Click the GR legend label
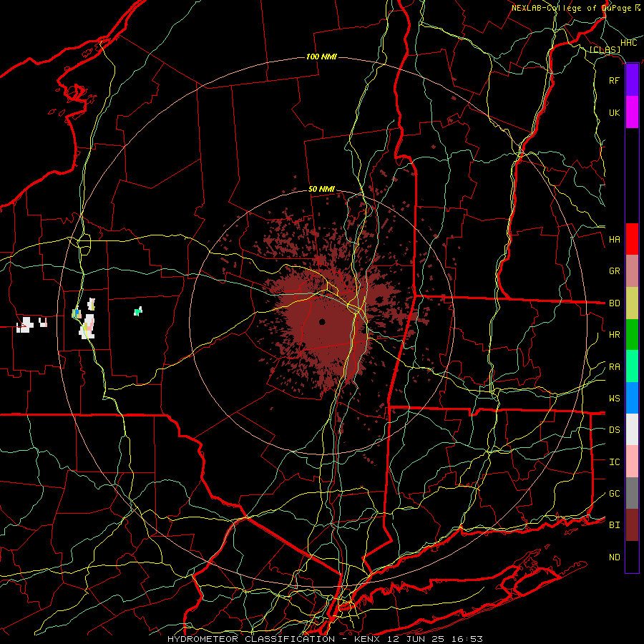The image size is (644, 644). (615, 271)
